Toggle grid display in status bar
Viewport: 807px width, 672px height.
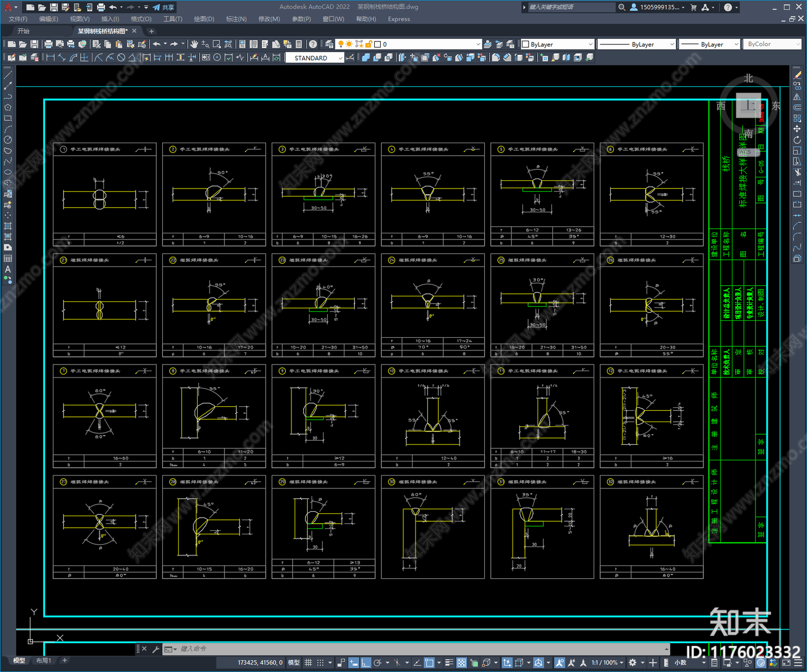pos(308,662)
